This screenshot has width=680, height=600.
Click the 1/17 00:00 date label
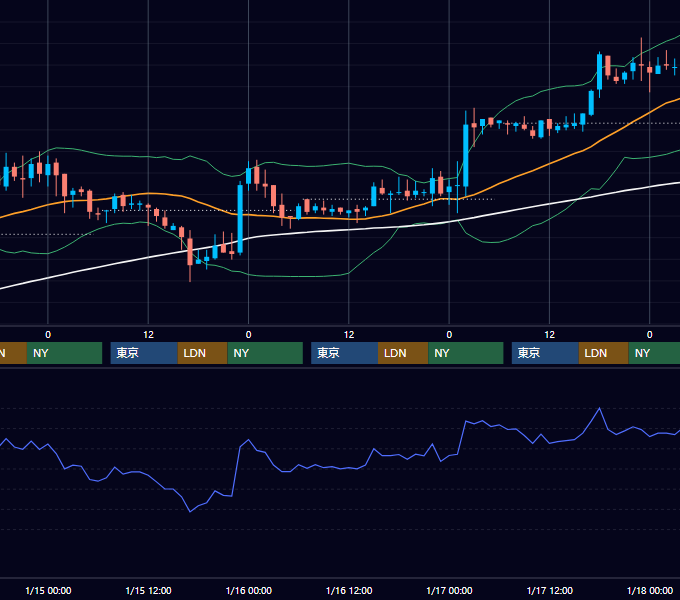pos(449,590)
